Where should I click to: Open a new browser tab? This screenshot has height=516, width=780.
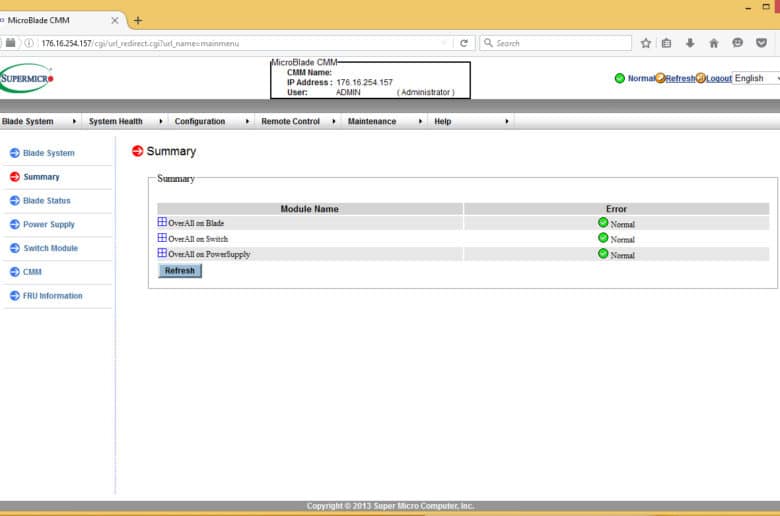tap(138, 20)
